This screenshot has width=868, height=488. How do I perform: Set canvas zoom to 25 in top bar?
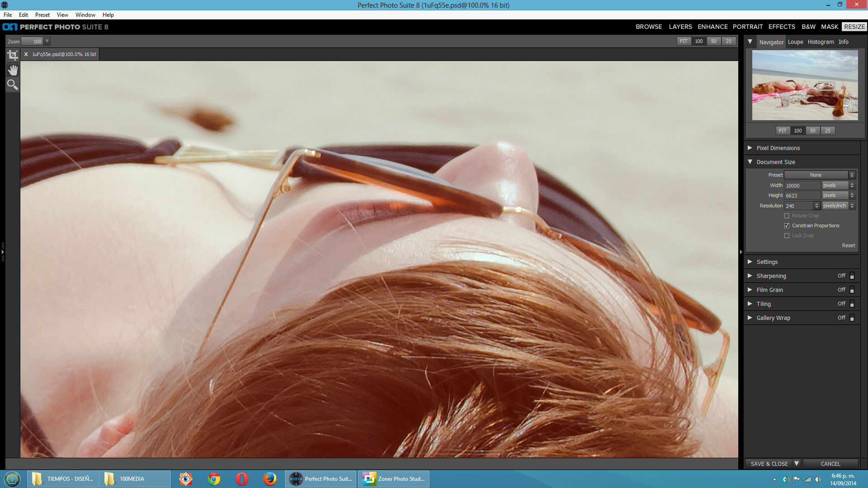(x=729, y=41)
